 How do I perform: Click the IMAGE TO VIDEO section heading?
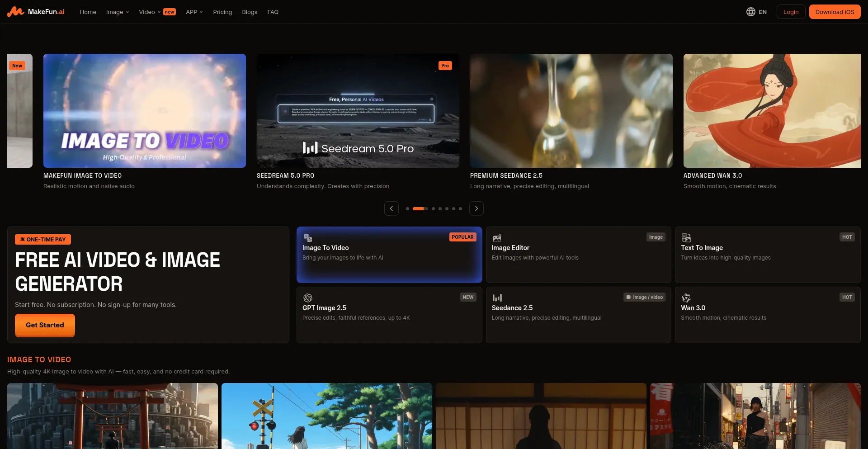[x=39, y=359]
